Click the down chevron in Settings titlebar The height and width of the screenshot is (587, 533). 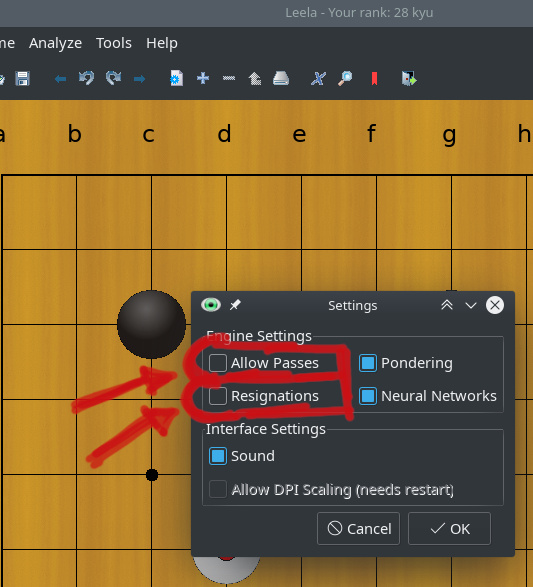coord(471,305)
